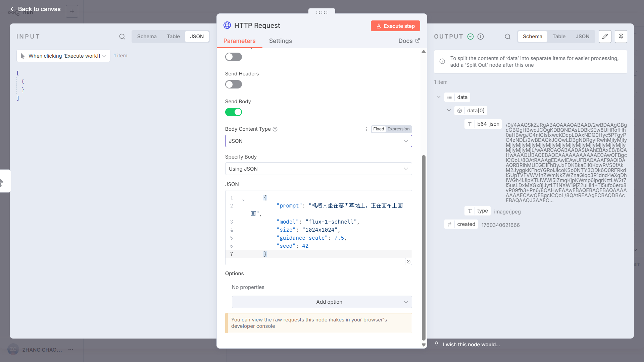Collapse the data[0] tree node
The width and height of the screenshot is (644, 362).
tap(449, 111)
